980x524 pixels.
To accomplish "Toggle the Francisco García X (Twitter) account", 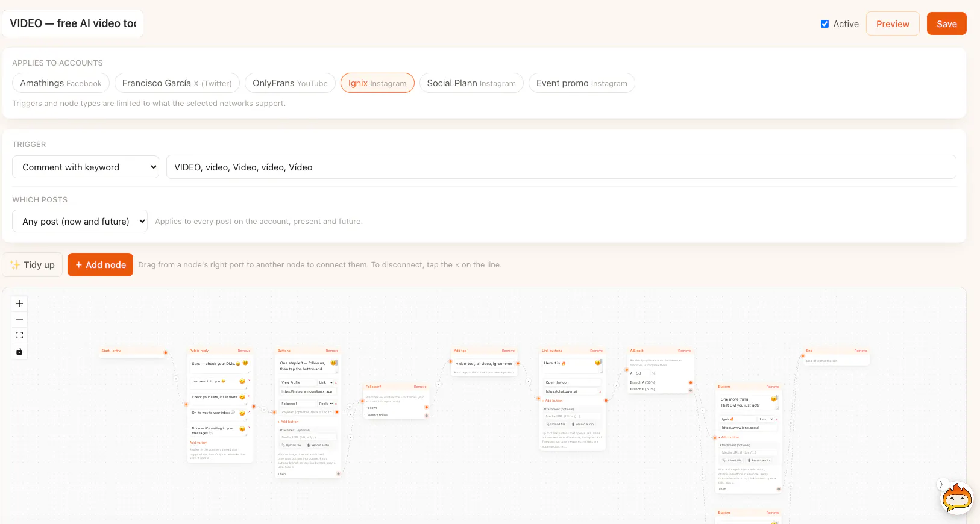I will click(x=177, y=83).
